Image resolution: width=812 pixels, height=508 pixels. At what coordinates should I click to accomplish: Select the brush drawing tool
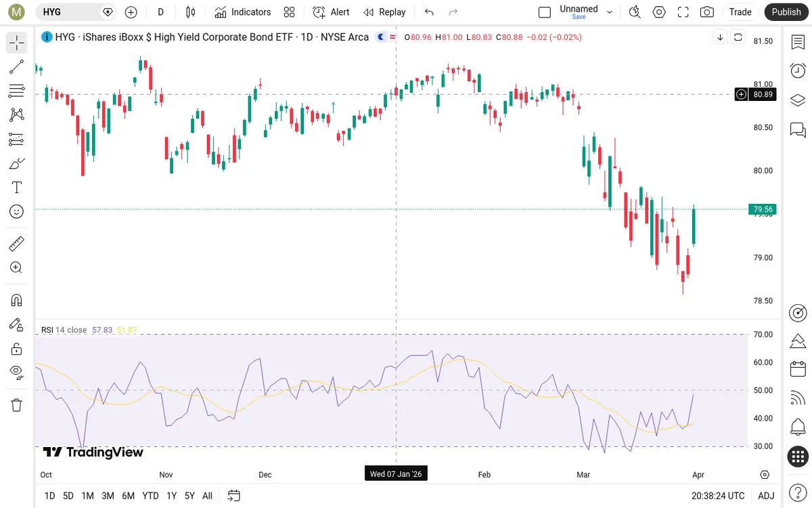pos(17,163)
